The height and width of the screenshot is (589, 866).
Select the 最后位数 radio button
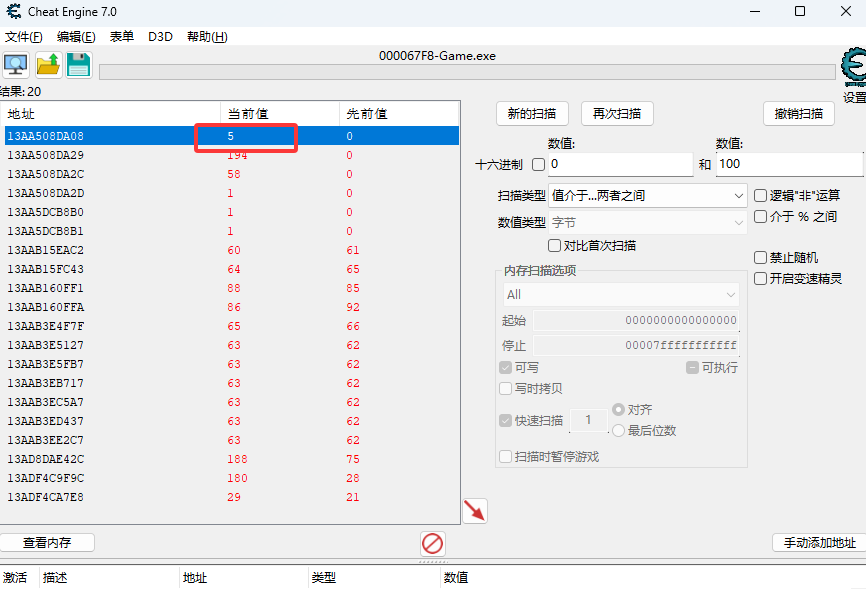pos(619,430)
